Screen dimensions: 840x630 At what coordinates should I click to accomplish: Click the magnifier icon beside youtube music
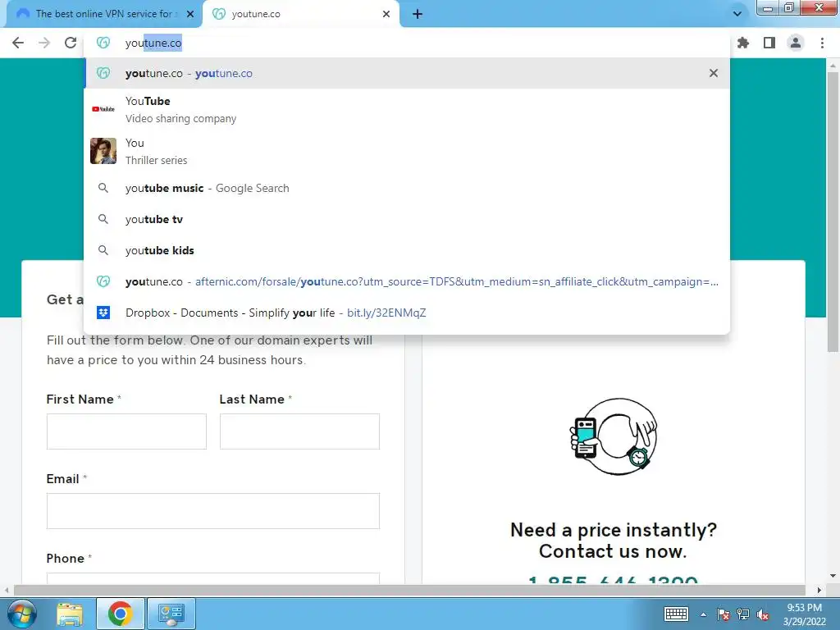[x=103, y=188]
